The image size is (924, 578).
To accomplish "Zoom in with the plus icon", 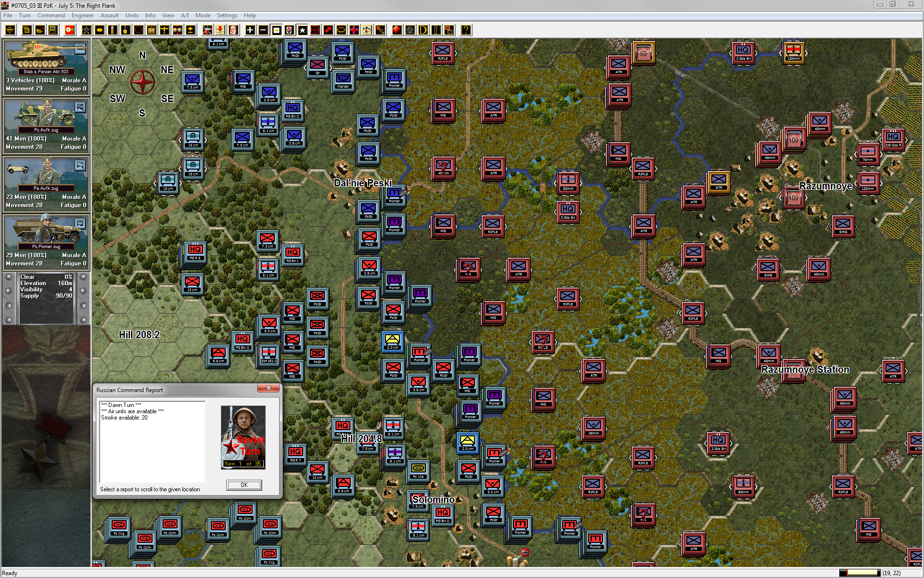I will tap(250, 30).
